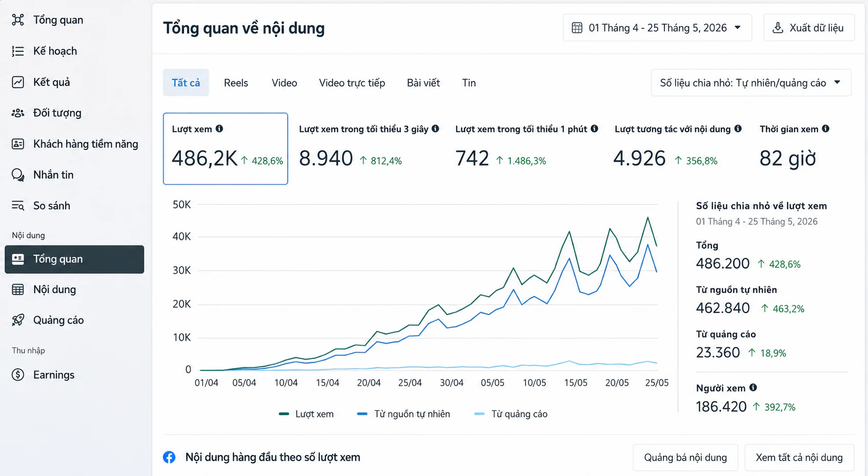Click the Earnings dollar icon
The height and width of the screenshot is (476, 868).
click(x=18, y=375)
